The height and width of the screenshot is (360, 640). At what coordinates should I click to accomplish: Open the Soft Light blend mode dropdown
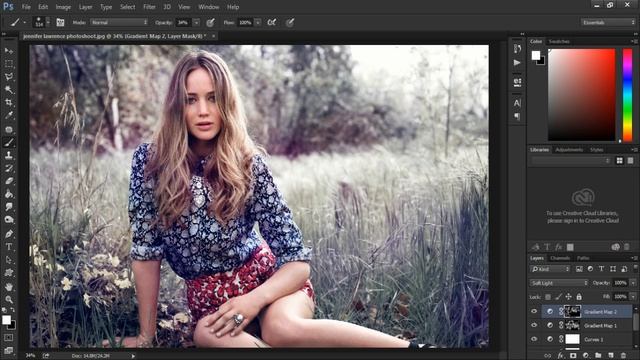(559, 283)
